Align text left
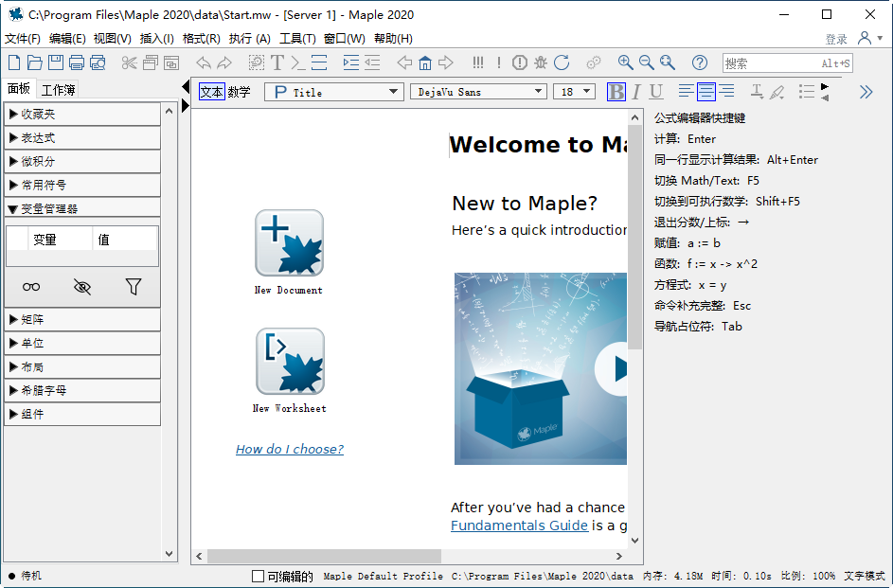Image resolution: width=893 pixels, height=588 pixels. [687, 92]
